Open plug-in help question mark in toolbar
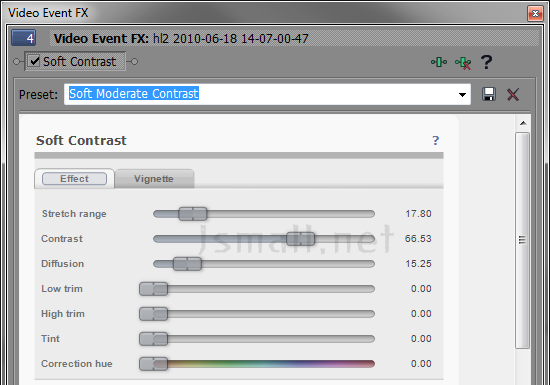The height and width of the screenshot is (385, 550). [486, 62]
